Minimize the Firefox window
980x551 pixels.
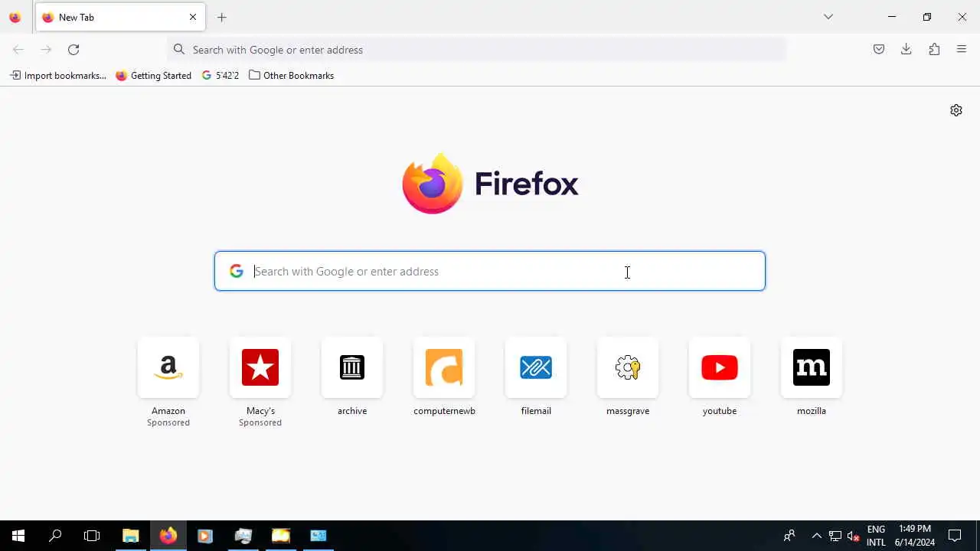pyautogui.click(x=892, y=17)
